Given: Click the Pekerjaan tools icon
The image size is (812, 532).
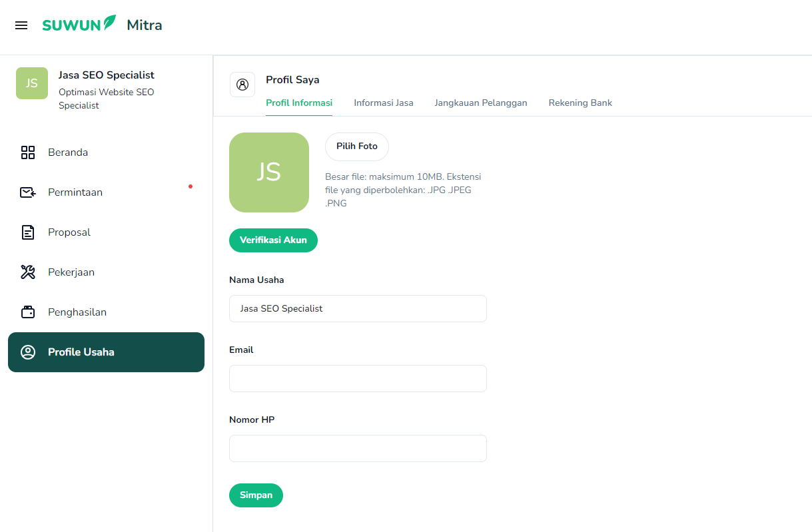Looking at the screenshot, I should tap(28, 272).
